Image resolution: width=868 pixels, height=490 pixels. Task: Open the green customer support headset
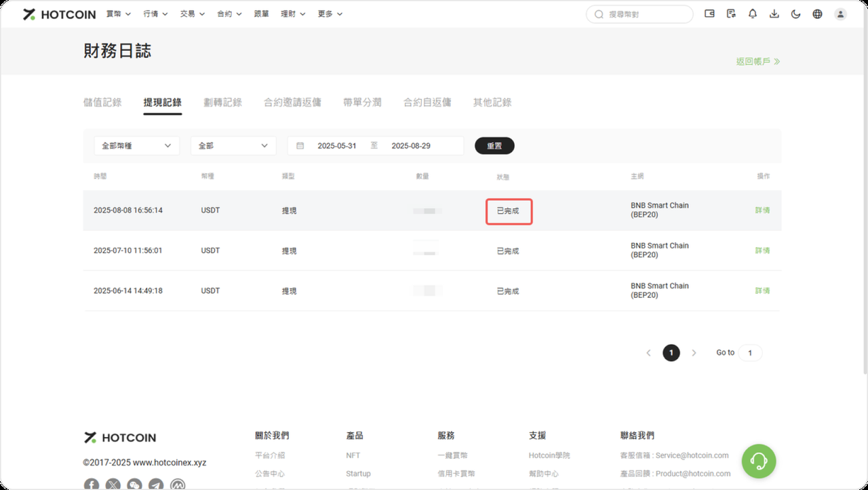click(x=759, y=461)
